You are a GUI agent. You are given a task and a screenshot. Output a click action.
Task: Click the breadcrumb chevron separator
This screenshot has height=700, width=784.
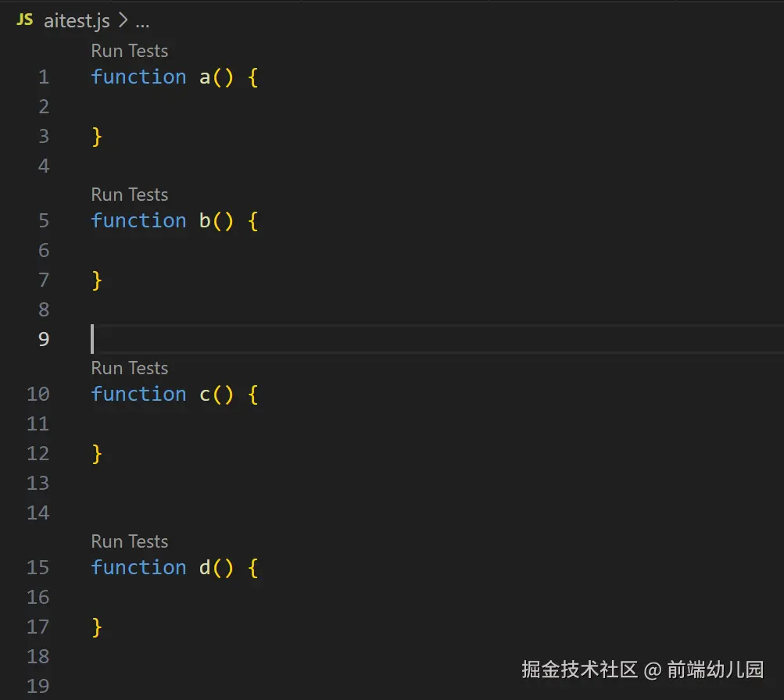coord(123,20)
